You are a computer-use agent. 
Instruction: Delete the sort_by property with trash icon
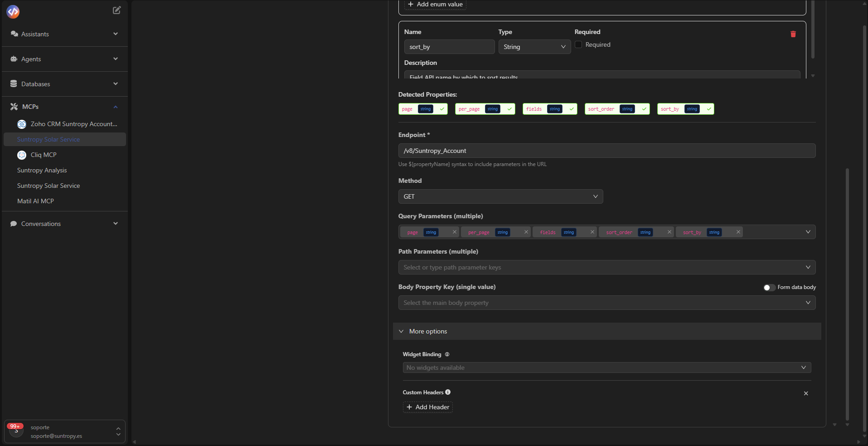coord(793,34)
